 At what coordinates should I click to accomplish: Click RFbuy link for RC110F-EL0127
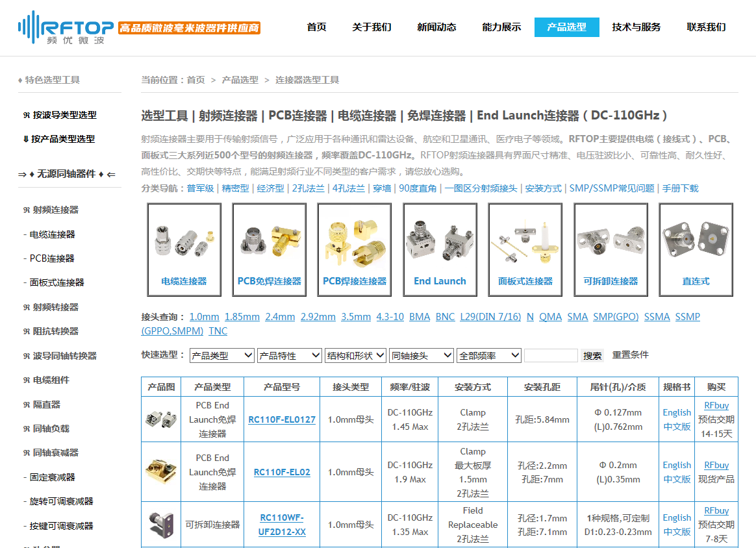click(x=716, y=406)
